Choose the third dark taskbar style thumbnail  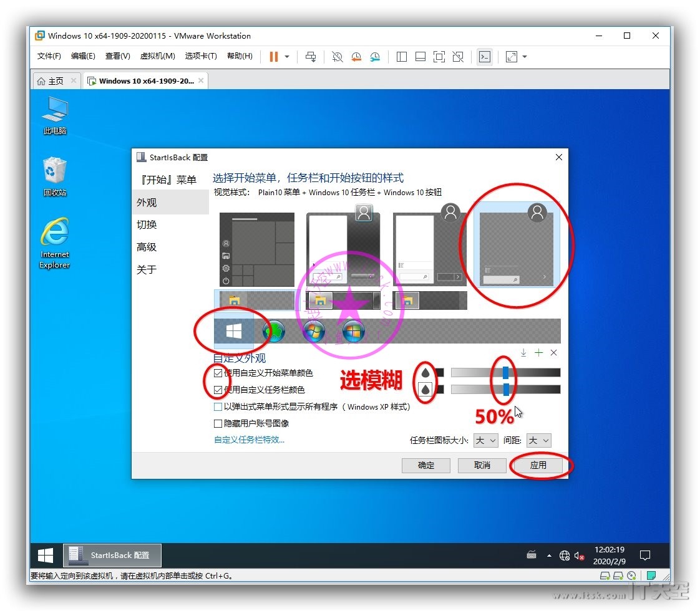tap(429, 300)
